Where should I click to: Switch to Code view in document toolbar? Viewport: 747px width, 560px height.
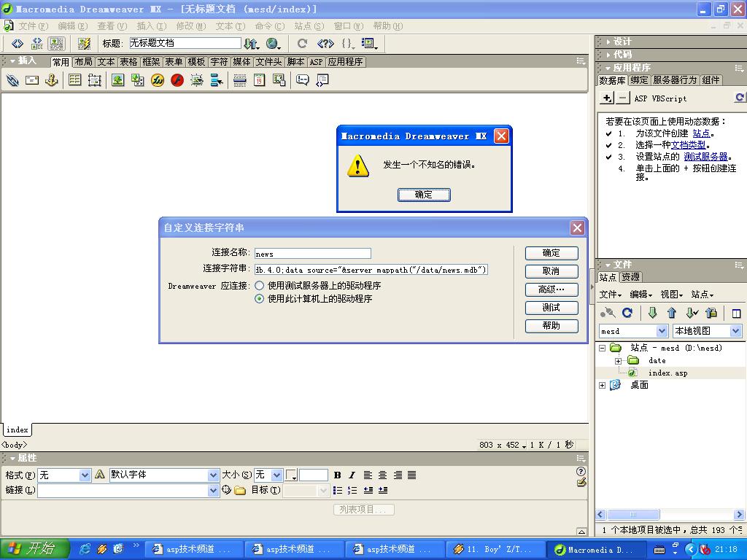tap(18, 44)
